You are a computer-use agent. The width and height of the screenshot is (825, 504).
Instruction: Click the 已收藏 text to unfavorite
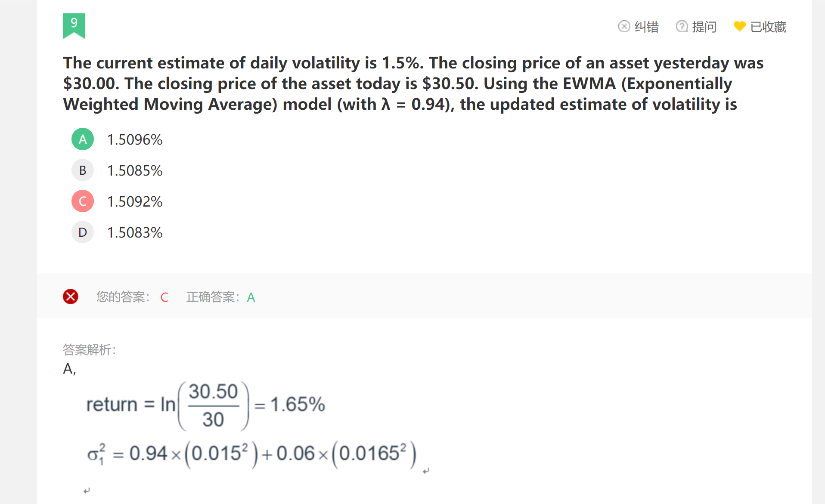pyautogui.click(x=768, y=27)
